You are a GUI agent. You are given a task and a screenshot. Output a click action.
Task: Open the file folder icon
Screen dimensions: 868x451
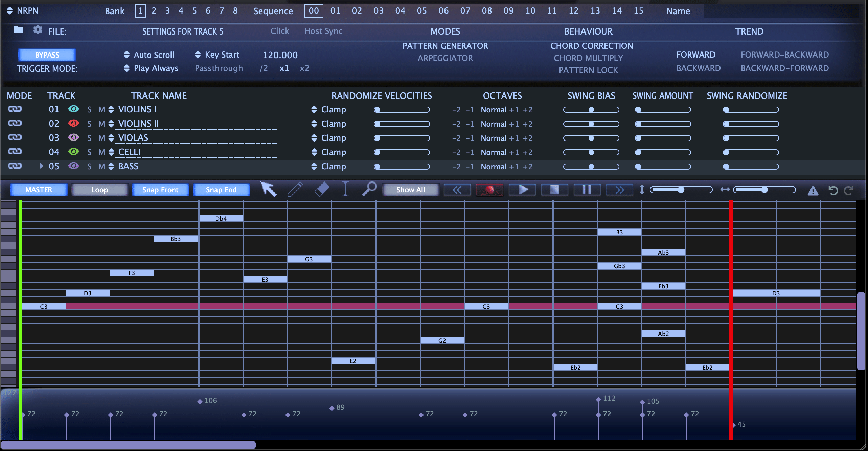[18, 30]
